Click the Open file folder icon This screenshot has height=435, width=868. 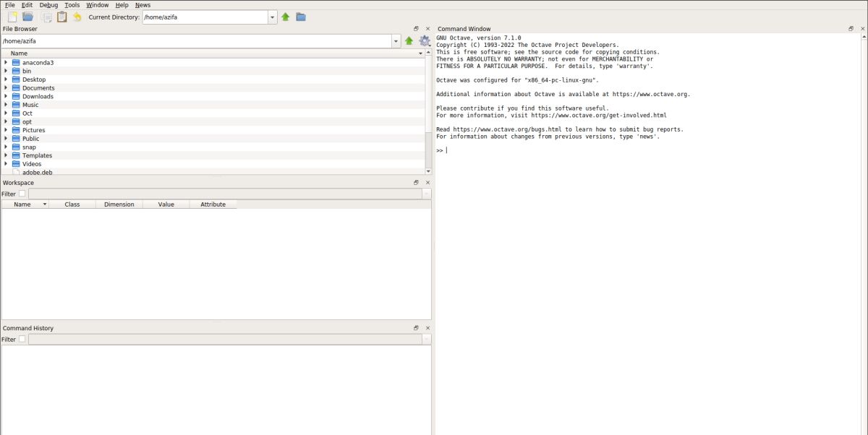point(27,17)
